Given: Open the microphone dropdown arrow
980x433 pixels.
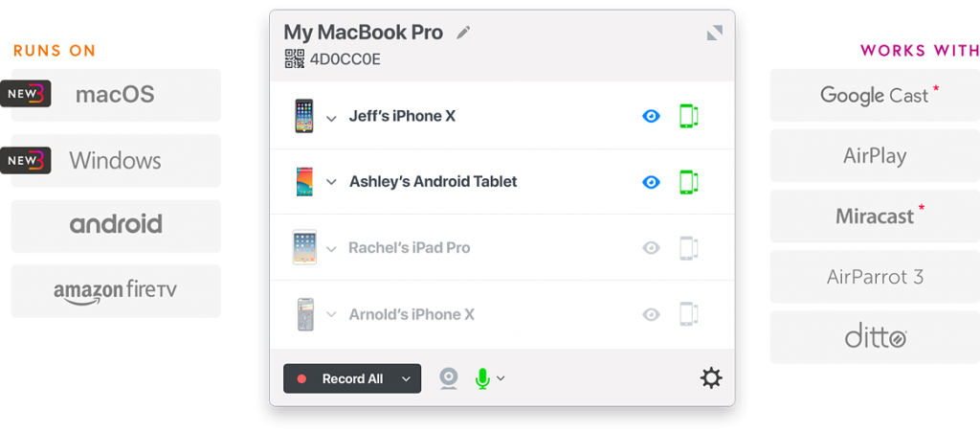Looking at the screenshot, I should point(501,378).
